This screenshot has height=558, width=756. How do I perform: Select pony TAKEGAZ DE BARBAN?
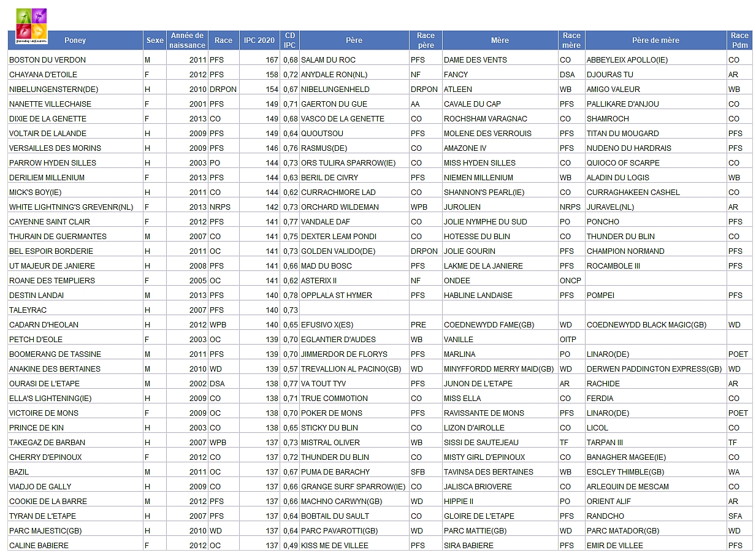point(47,443)
